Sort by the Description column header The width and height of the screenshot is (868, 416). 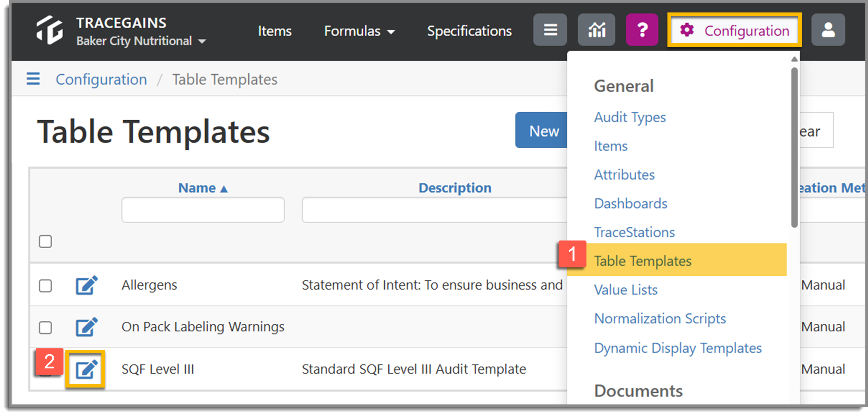click(454, 188)
